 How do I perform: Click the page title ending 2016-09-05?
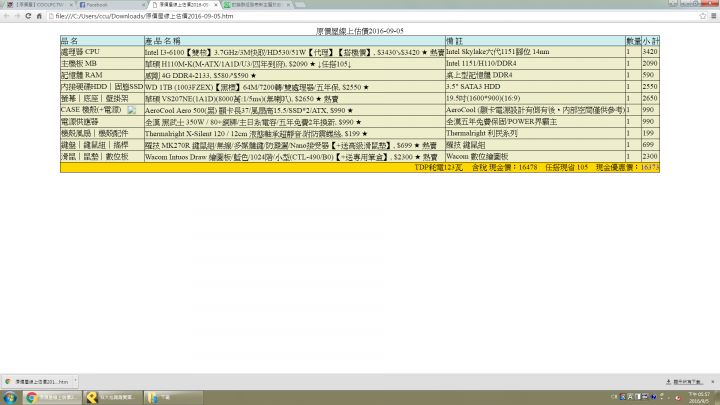coord(360,31)
